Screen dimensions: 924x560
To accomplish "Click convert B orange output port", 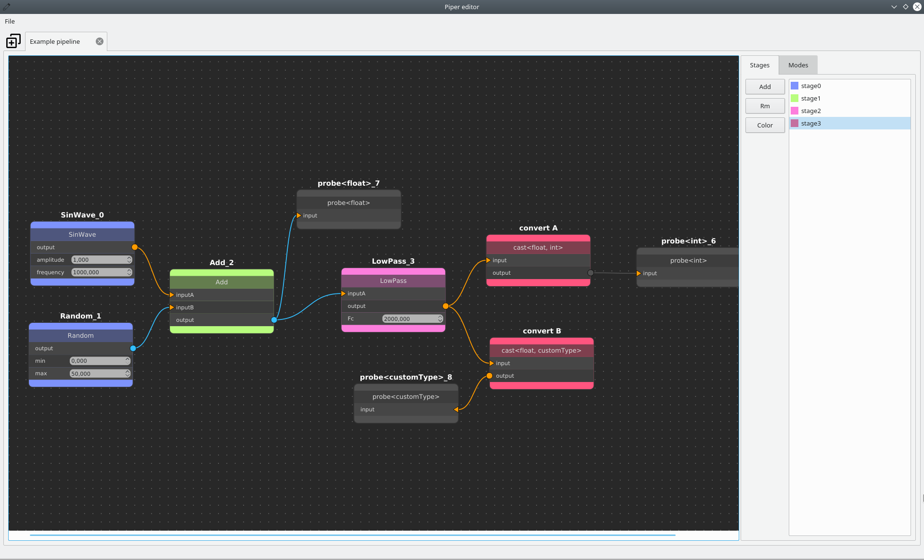I will click(489, 376).
